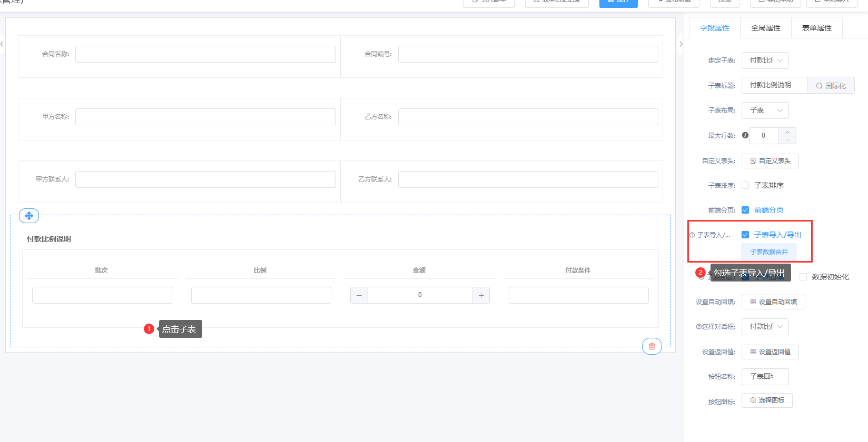Click the info icon beside 最大行数
868x442 pixels.
tap(745, 135)
